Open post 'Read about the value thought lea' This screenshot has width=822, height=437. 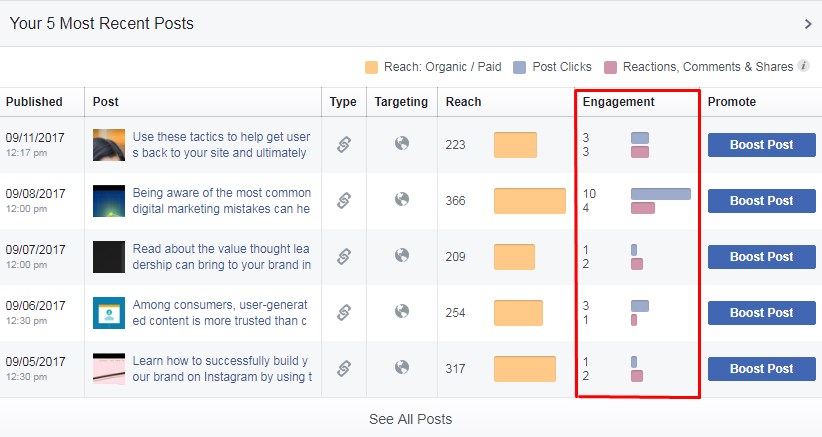[222, 257]
